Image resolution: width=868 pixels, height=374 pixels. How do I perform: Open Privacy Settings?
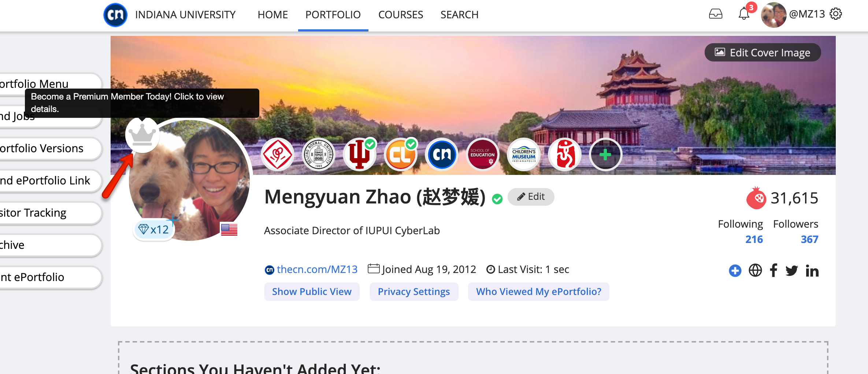tap(414, 292)
